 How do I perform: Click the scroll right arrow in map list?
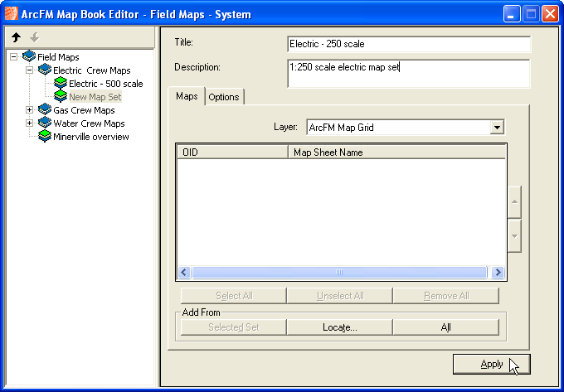point(498,273)
